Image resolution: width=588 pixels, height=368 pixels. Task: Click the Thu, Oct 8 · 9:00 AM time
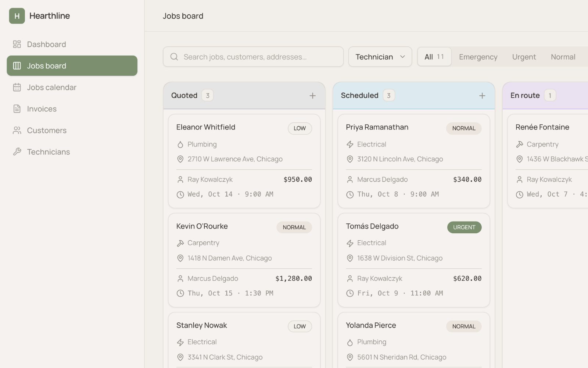pos(398,194)
